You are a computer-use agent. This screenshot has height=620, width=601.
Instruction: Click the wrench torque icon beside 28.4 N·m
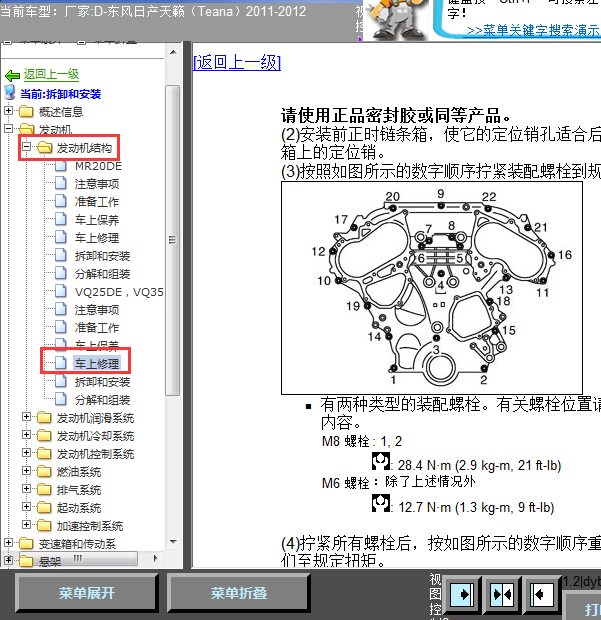tap(381, 461)
